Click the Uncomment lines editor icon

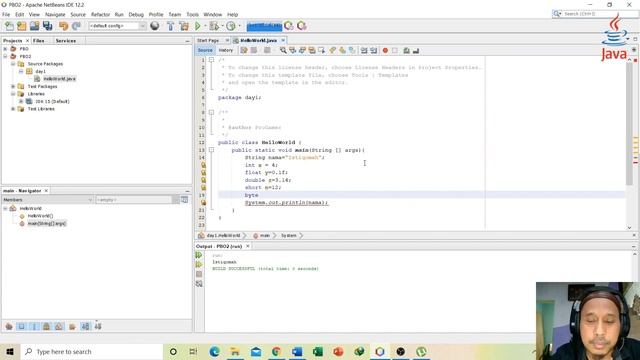coord(416,51)
